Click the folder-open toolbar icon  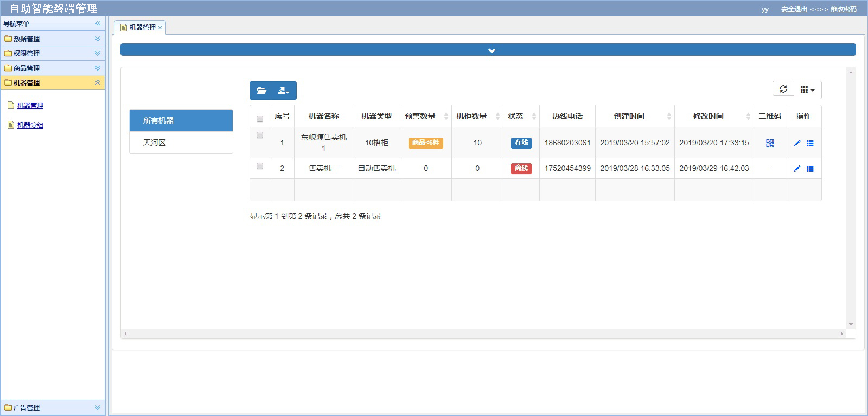click(261, 91)
